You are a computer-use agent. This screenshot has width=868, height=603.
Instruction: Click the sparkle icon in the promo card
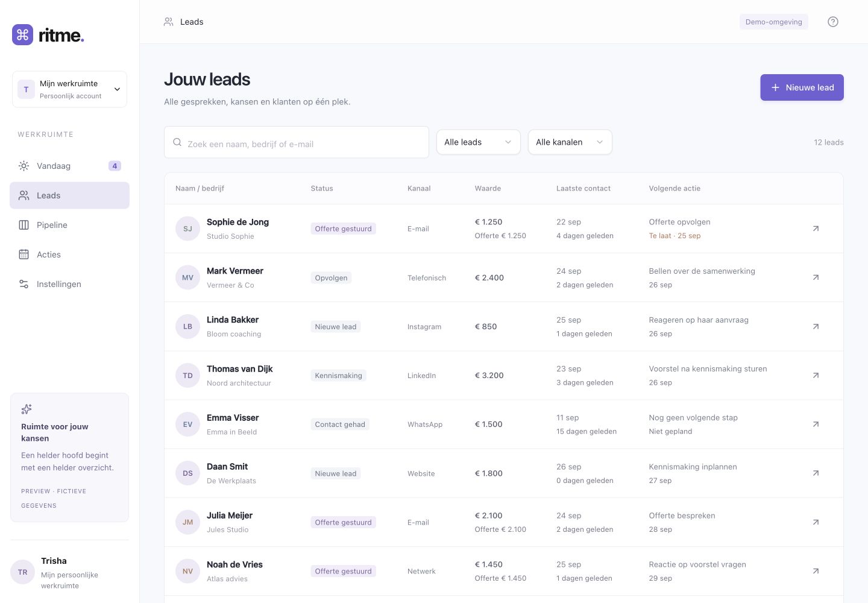(x=27, y=409)
